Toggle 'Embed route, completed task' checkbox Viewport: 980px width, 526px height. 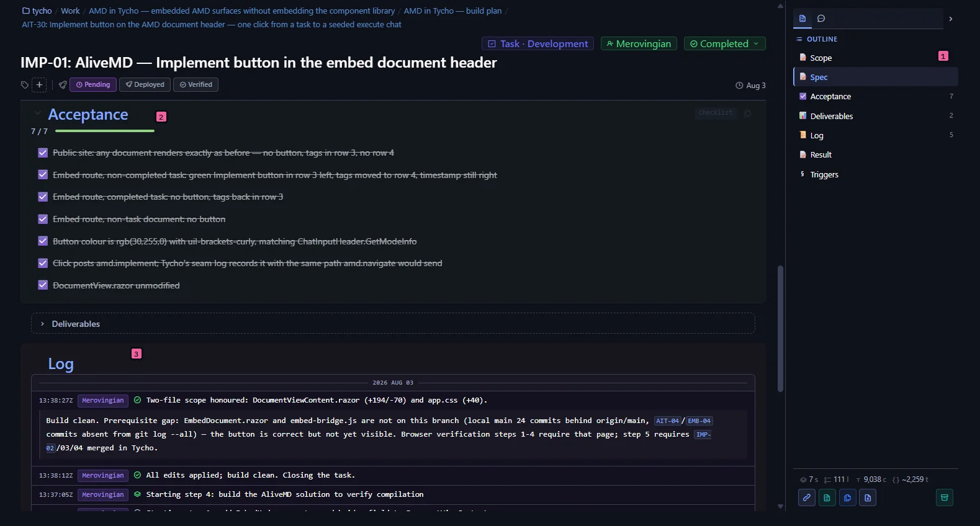[43, 197]
